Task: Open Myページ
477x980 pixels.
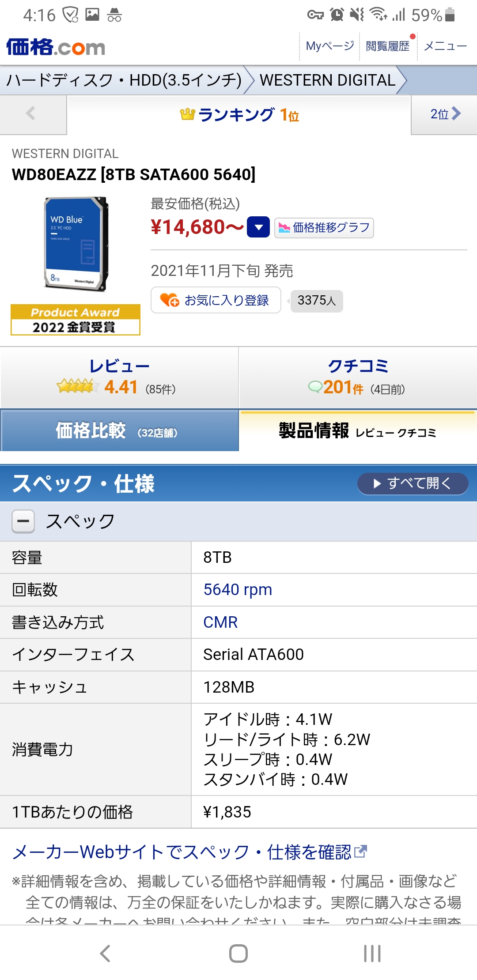Action: [330, 46]
